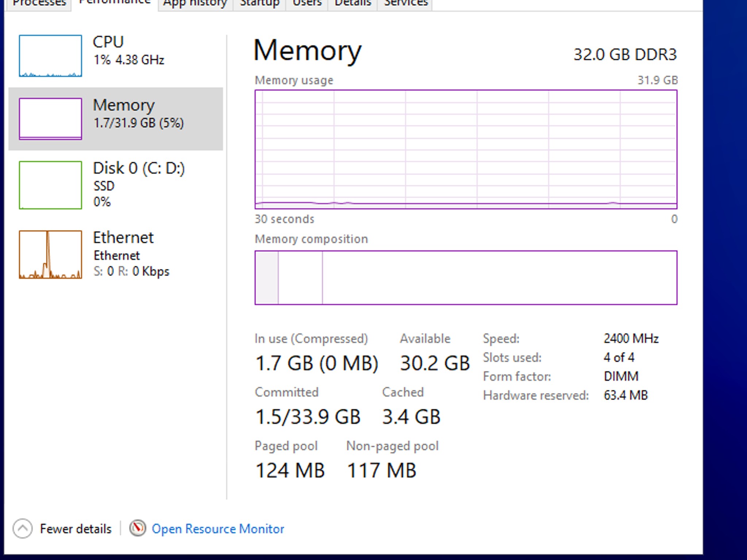Select the Ethernet graph thumbnail
This screenshot has height=560, width=747.
[50, 254]
